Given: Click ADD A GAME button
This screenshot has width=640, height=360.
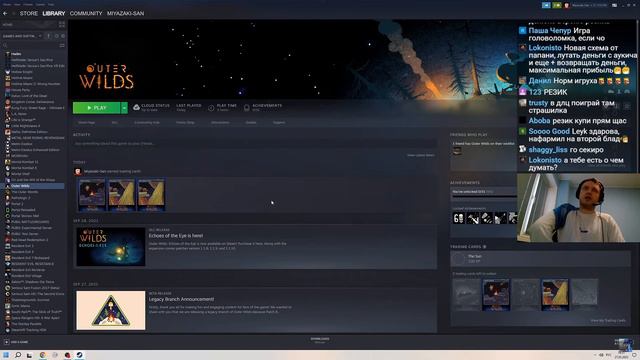Looking at the screenshot, I should [x=16, y=342].
